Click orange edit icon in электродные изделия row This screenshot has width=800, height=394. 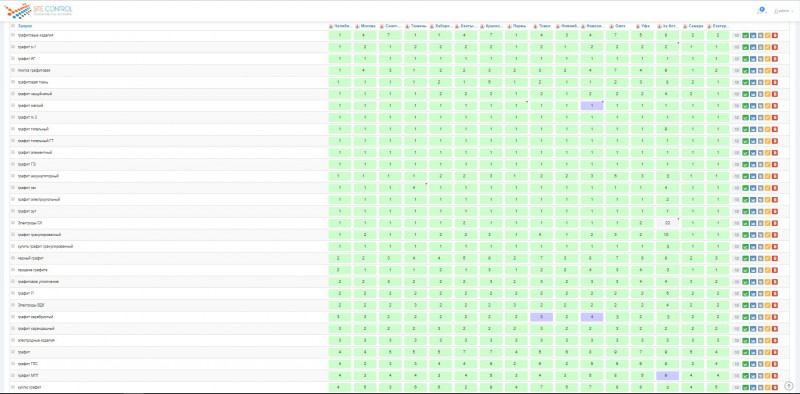click(767, 340)
